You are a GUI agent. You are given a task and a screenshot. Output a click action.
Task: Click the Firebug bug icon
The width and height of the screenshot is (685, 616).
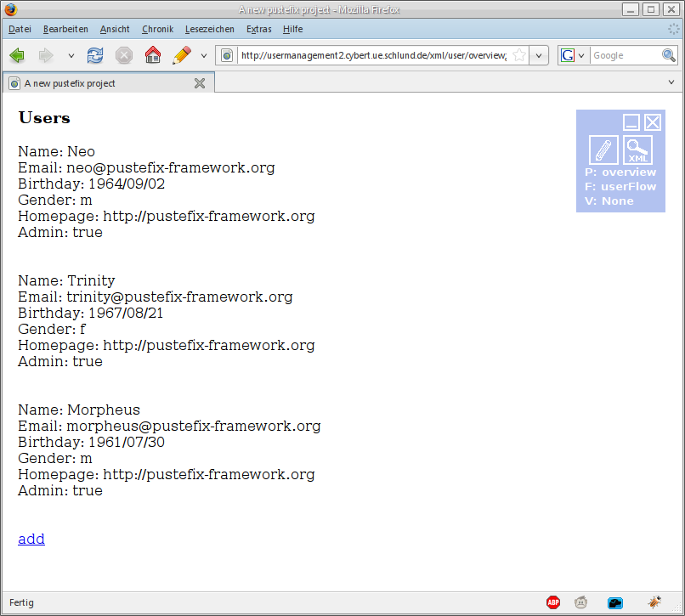(654, 602)
